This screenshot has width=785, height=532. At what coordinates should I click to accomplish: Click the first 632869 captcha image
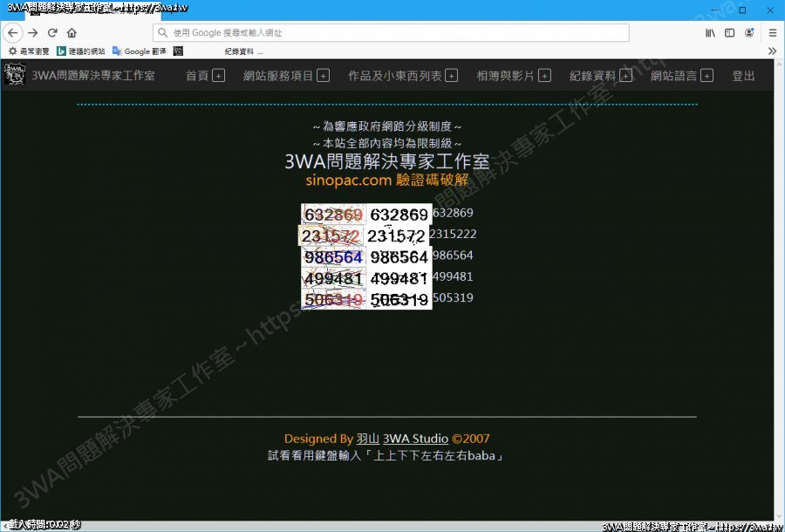click(332, 215)
